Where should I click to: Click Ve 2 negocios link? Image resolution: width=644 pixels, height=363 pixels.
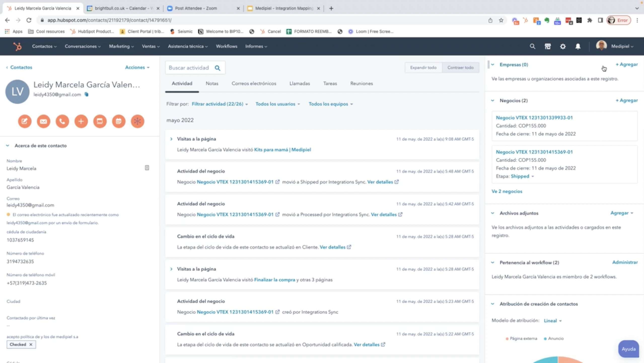507,191
